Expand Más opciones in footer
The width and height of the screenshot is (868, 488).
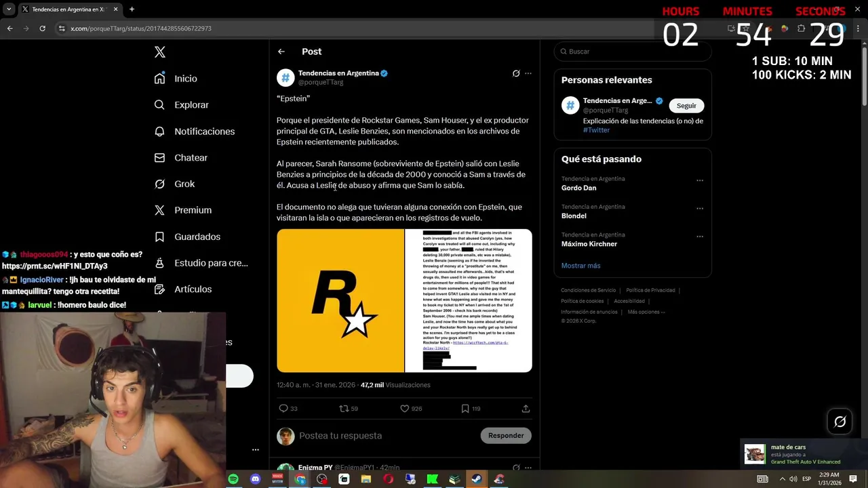click(x=646, y=312)
